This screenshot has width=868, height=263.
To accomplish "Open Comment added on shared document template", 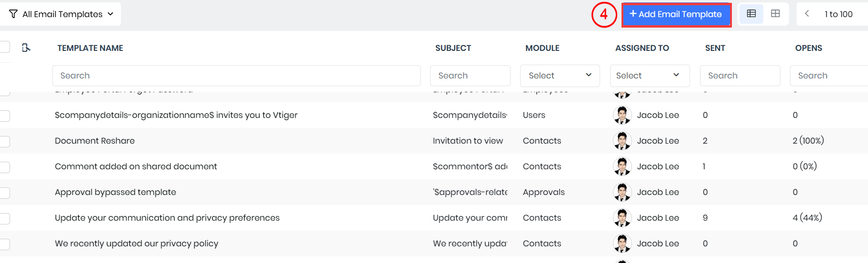I will pos(136,166).
